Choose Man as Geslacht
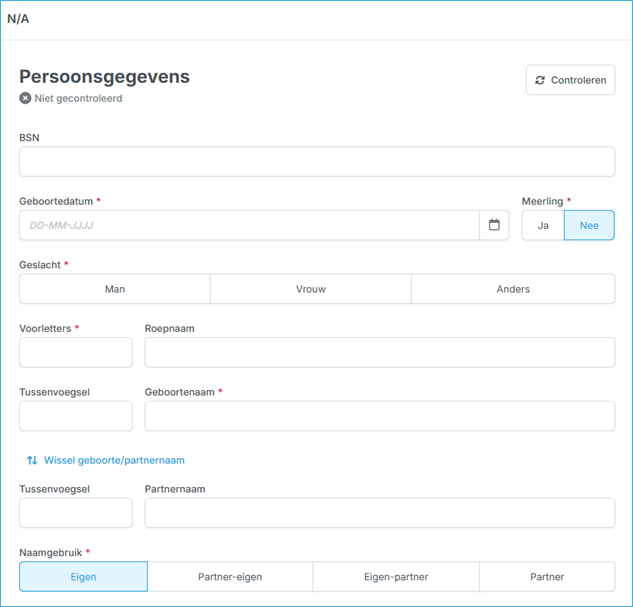This screenshot has width=633, height=607. (115, 289)
